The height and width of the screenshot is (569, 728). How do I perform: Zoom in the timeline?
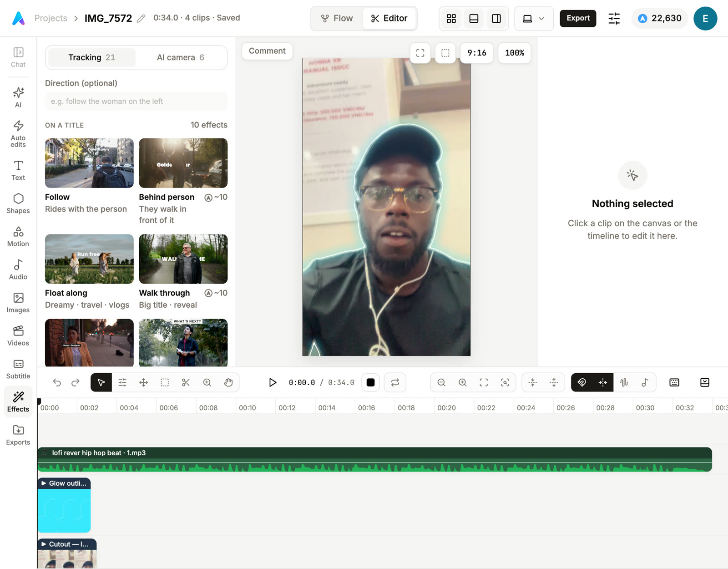(x=463, y=382)
